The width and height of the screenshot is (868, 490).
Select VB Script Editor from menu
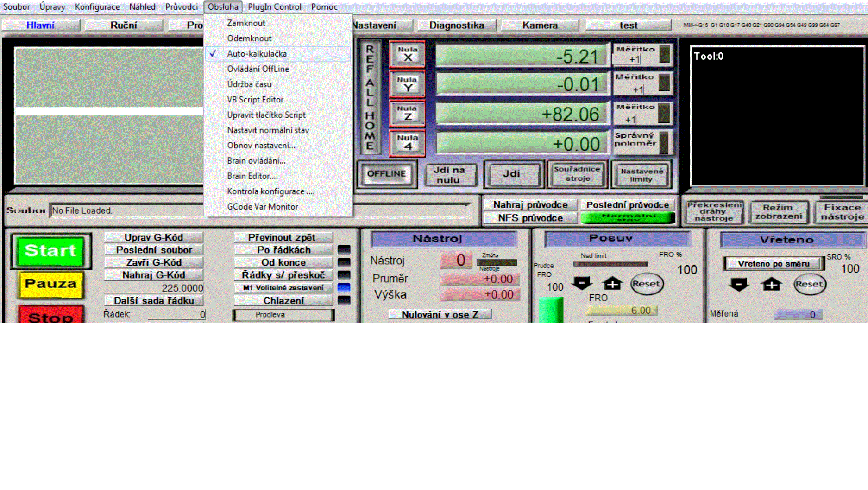point(255,100)
